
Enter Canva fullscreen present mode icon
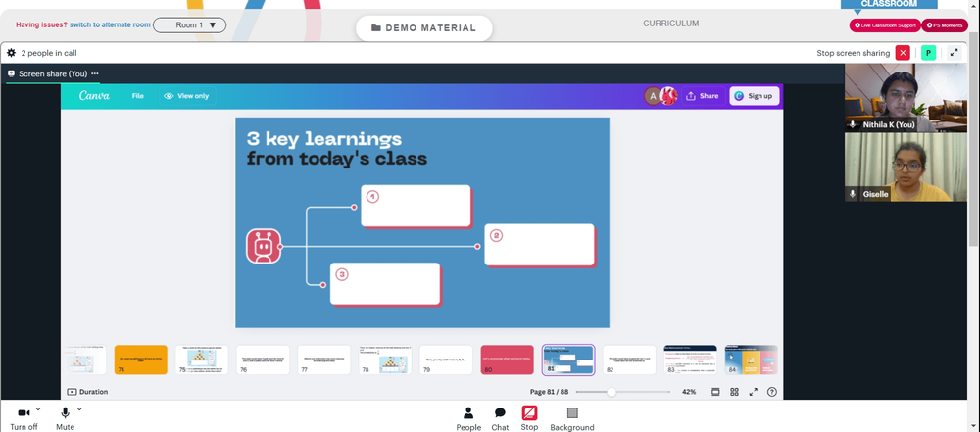[753, 392]
